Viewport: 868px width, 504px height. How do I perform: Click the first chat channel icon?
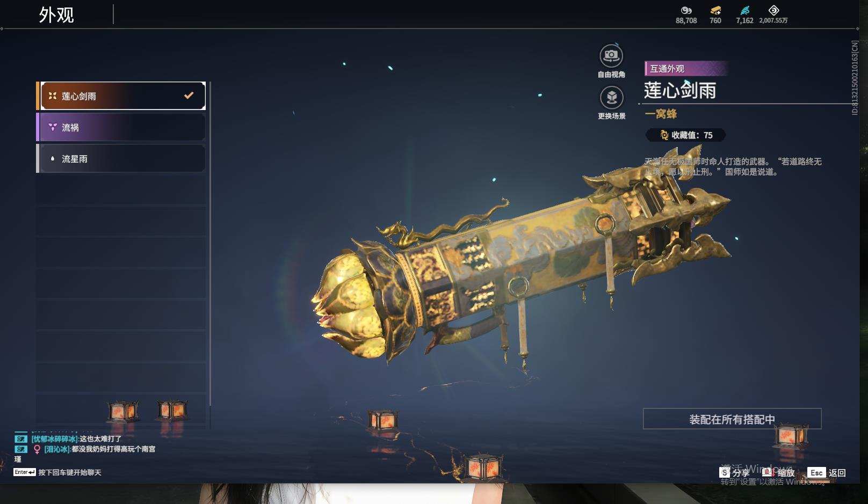20,439
